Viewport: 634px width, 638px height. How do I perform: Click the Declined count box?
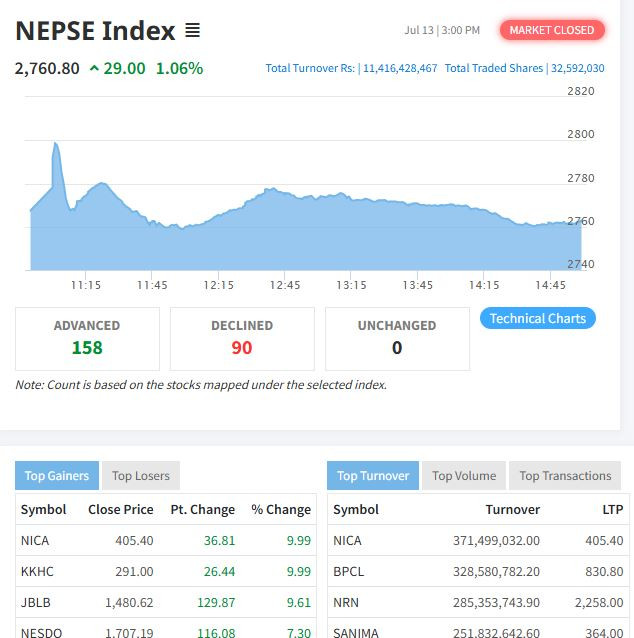[242, 338]
